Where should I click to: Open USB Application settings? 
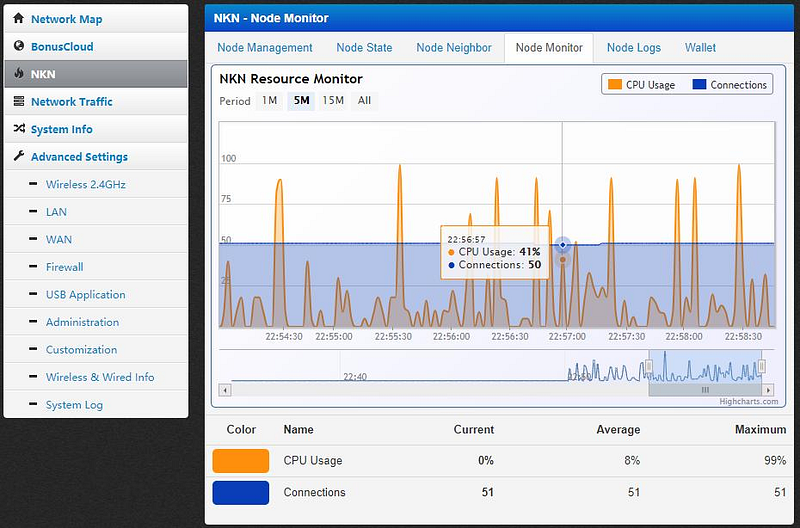[85, 294]
